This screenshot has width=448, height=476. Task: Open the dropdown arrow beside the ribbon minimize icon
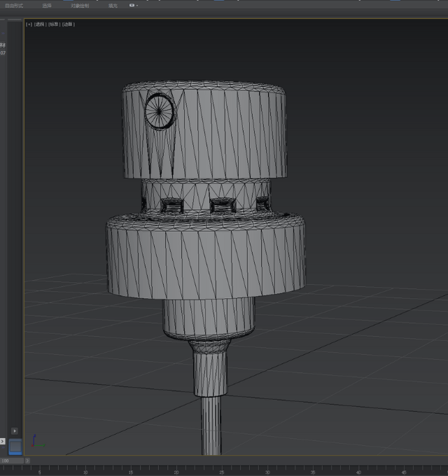click(137, 6)
